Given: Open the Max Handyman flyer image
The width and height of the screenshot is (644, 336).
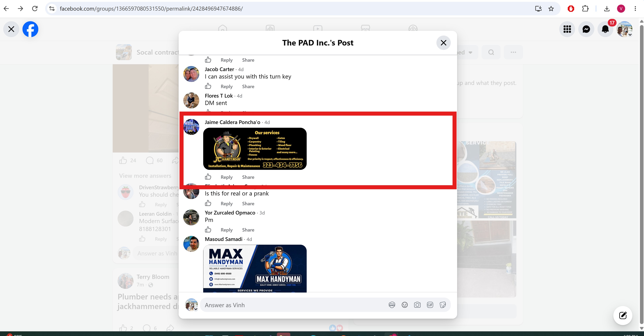Looking at the screenshot, I should [255, 268].
